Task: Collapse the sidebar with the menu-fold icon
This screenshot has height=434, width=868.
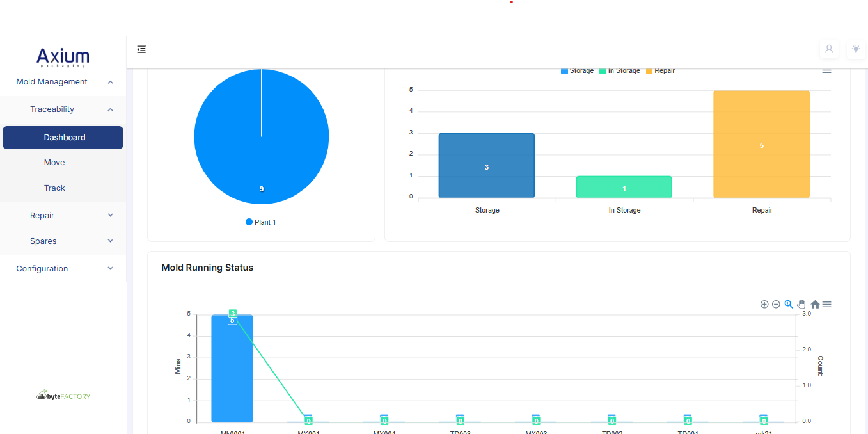Action: click(x=141, y=49)
